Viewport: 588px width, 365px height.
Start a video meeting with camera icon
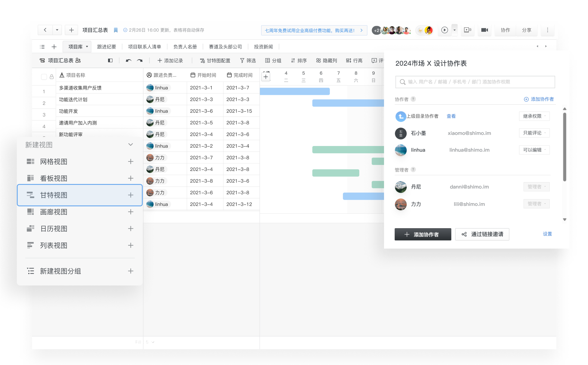tap(485, 30)
